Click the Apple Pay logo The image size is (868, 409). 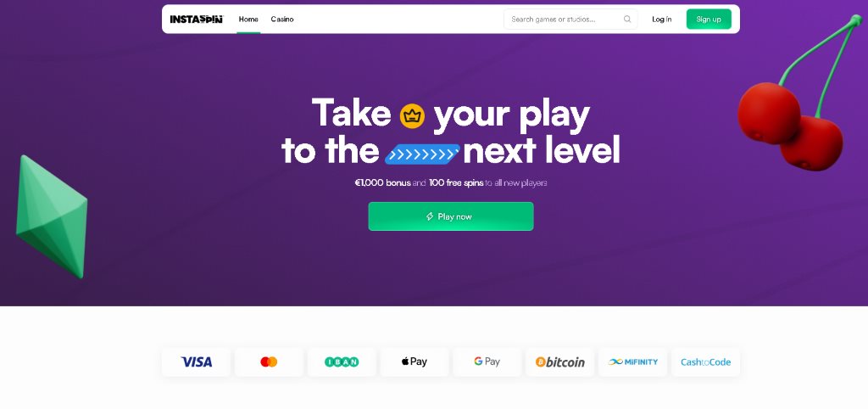[414, 361]
